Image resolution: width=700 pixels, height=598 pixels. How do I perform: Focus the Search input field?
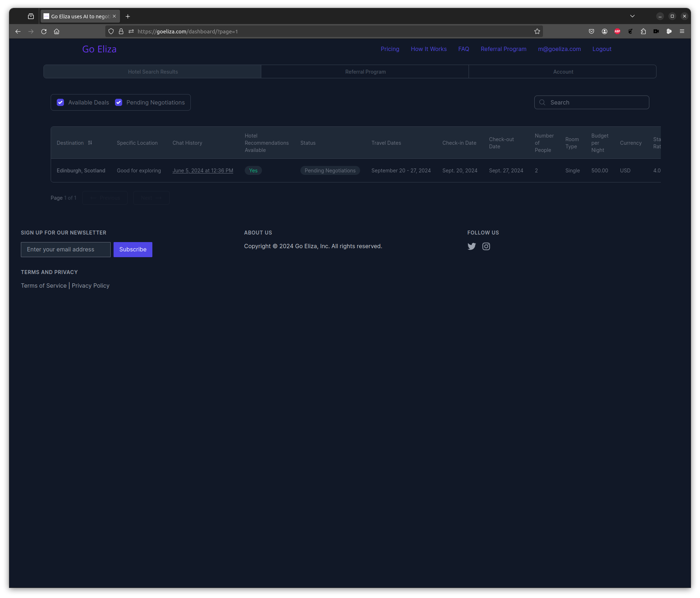(x=597, y=102)
